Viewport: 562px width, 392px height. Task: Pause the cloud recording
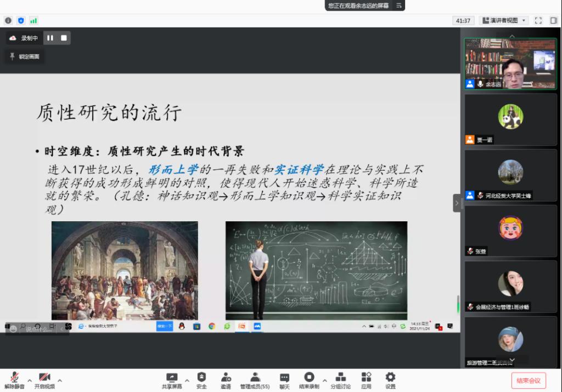pos(50,38)
